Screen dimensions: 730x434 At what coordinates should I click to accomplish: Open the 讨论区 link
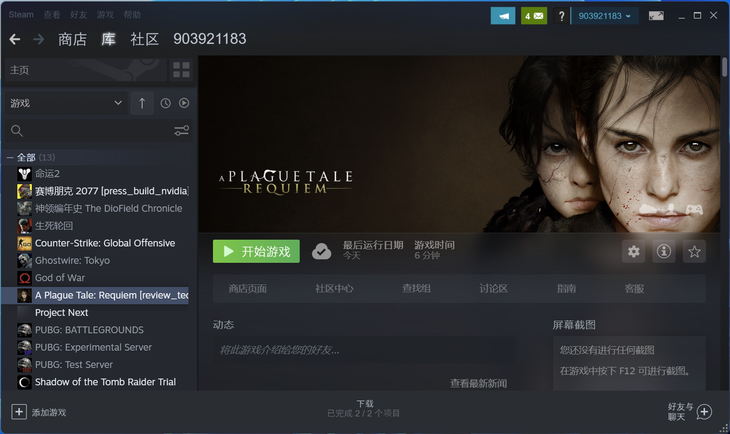coord(493,289)
